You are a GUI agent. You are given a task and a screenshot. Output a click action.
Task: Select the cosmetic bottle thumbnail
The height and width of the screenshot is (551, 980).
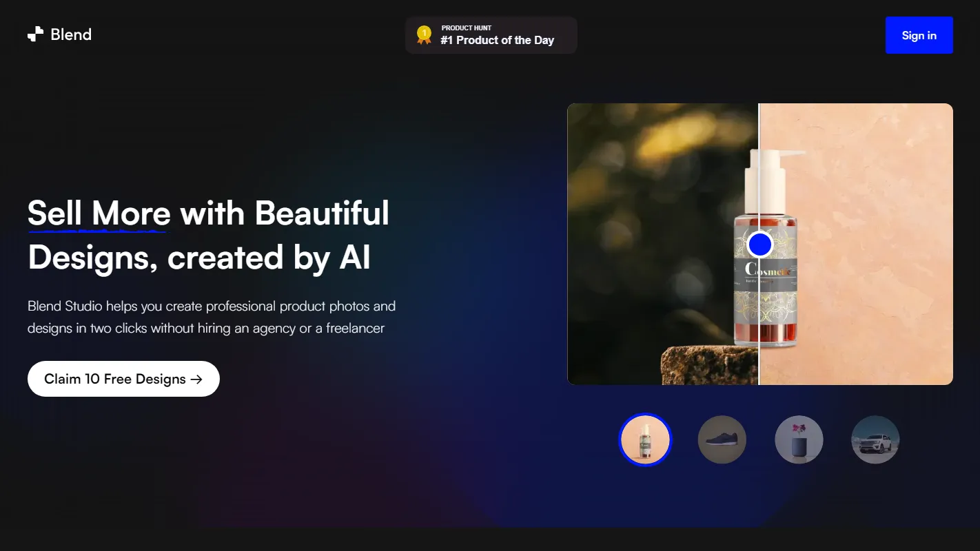(x=645, y=439)
